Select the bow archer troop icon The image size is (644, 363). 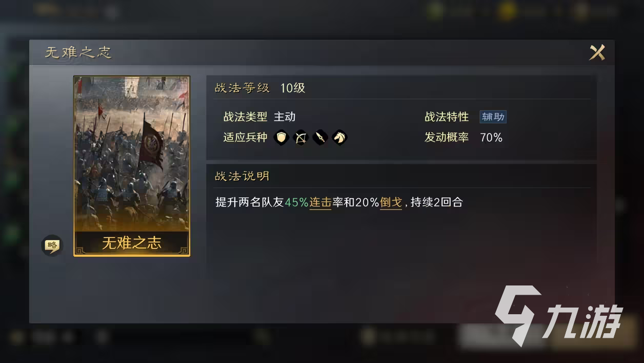(x=301, y=137)
